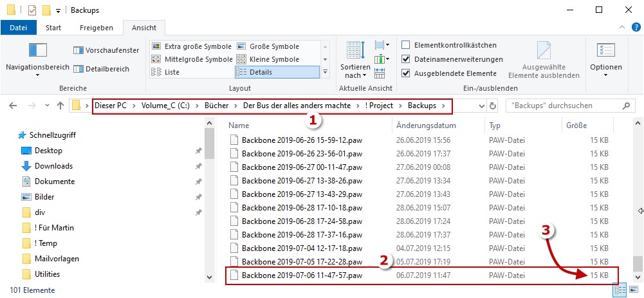Image resolution: width=644 pixels, height=298 pixels.
Task: Uncheck Ausgeblendete Elemente checkbox
Action: pos(406,73)
